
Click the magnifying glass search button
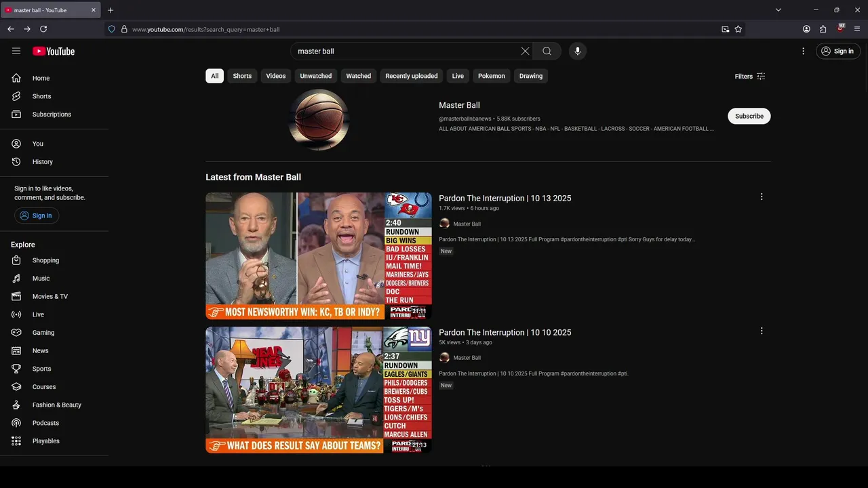click(547, 51)
